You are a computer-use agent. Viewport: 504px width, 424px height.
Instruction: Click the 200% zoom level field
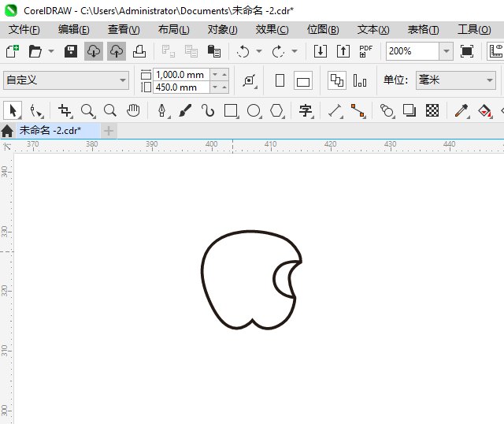coord(412,51)
